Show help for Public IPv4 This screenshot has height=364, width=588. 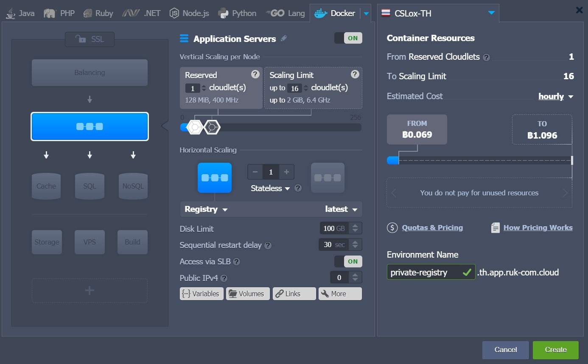click(x=224, y=278)
